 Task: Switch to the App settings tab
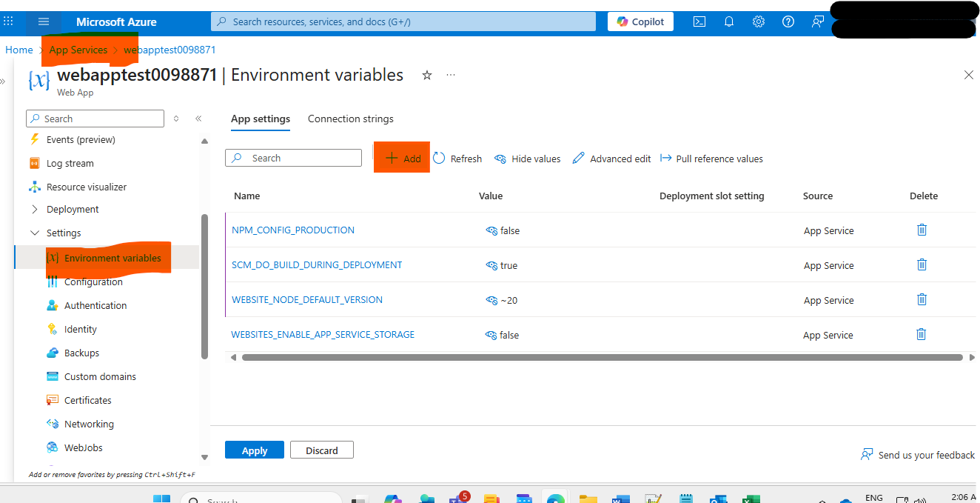261,119
